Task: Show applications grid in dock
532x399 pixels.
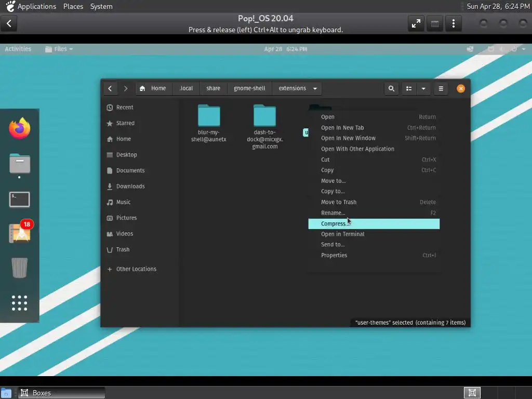Action: click(19, 303)
